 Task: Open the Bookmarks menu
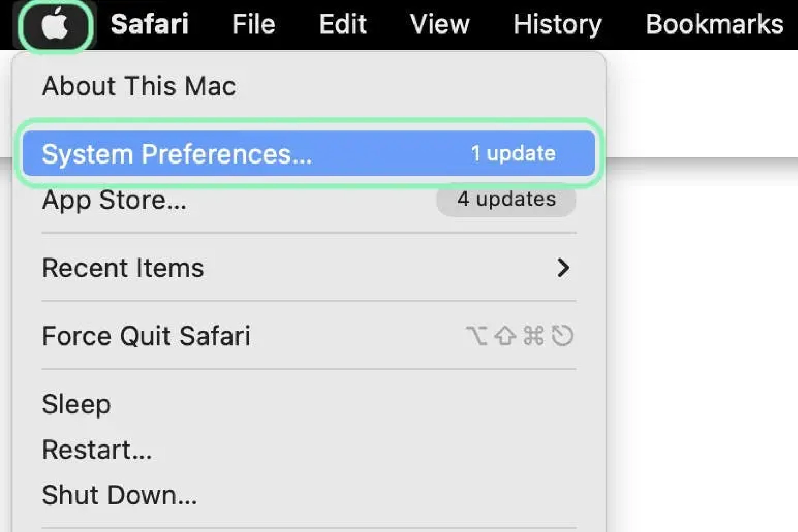tap(714, 24)
